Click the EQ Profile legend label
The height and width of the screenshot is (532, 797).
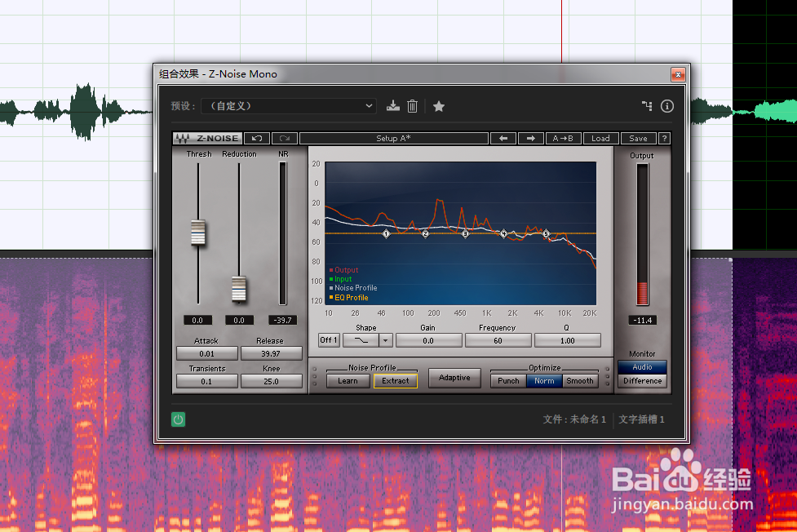click(352, 298)
